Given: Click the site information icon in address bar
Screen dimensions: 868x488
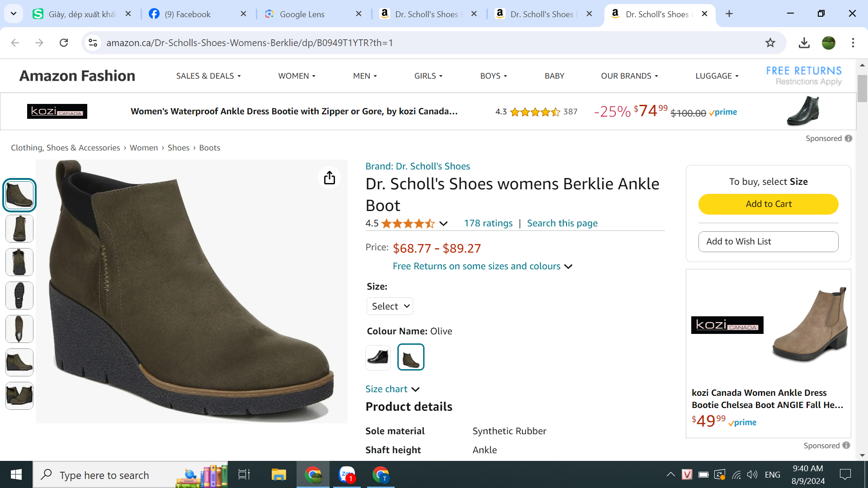Looking at the screenshot, I should (x=93, y=42).
